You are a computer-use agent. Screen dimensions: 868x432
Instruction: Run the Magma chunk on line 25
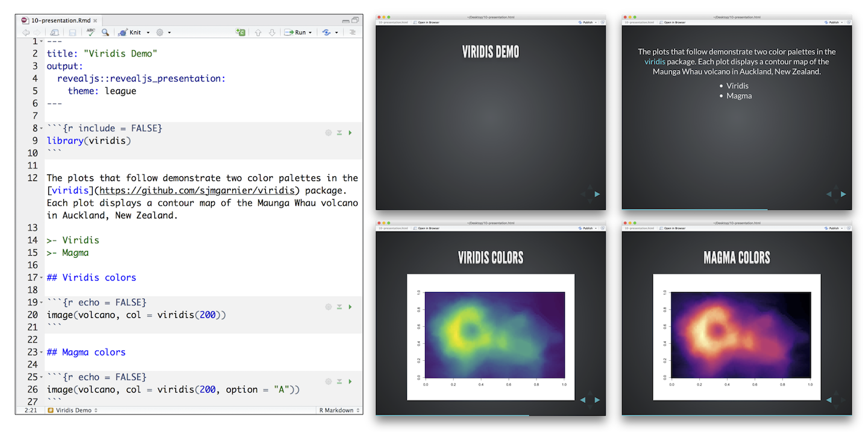coord(351,381)
